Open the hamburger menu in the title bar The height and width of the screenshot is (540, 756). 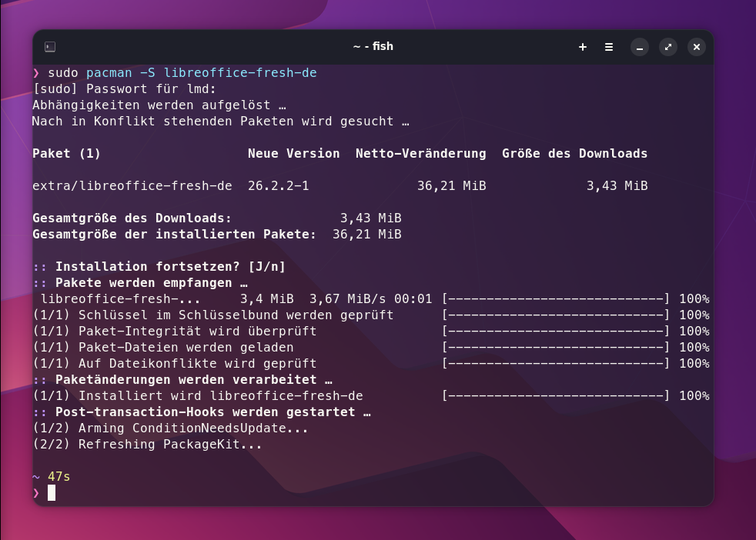click(x=609, y=46)
